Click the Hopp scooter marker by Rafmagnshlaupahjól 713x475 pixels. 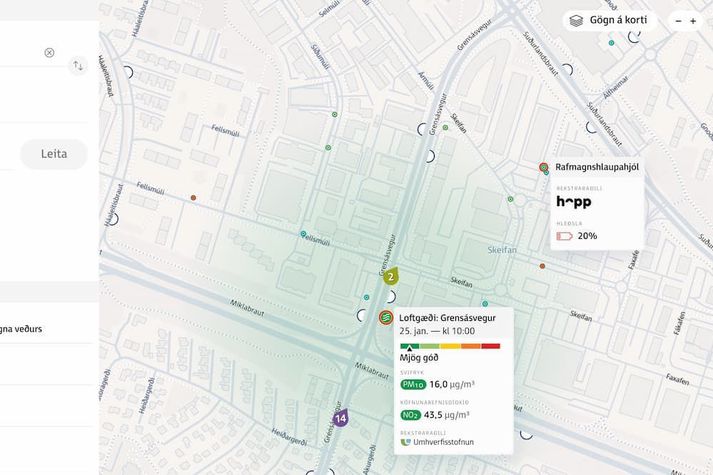click(543, 167)
